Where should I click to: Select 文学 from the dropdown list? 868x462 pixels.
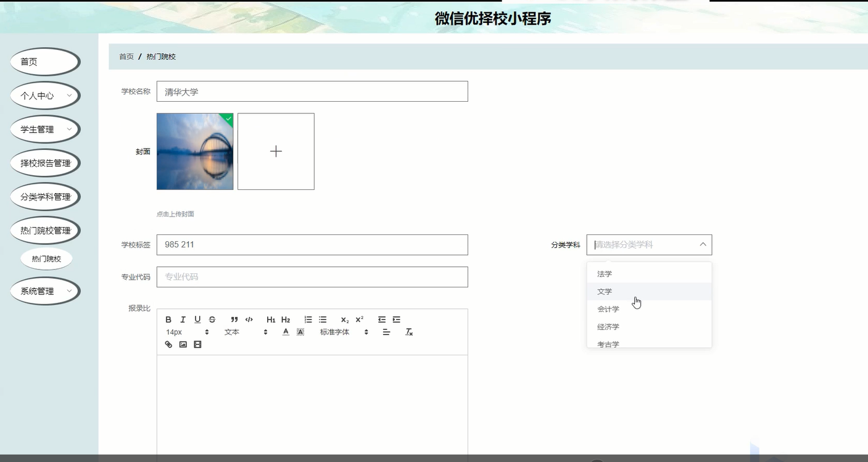pyautogui.click(x=649, y=292)
